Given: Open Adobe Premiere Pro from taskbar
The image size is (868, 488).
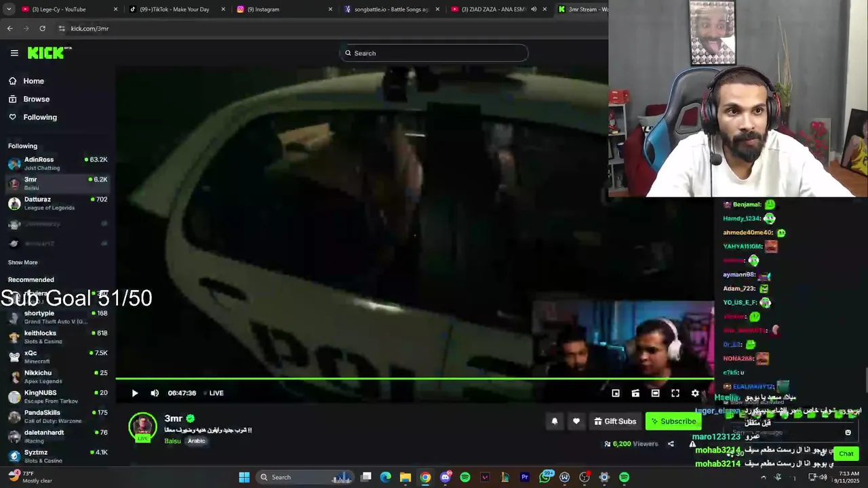Looking at the screenshot, I should tap(525, 477).
